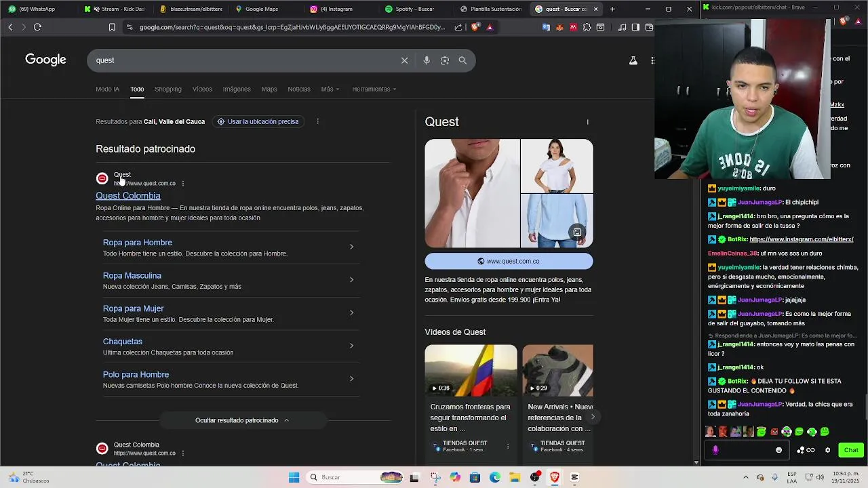868x488 pixels.
Task: Click the magnifier search button in Google
Action: (x=462, y=60)
